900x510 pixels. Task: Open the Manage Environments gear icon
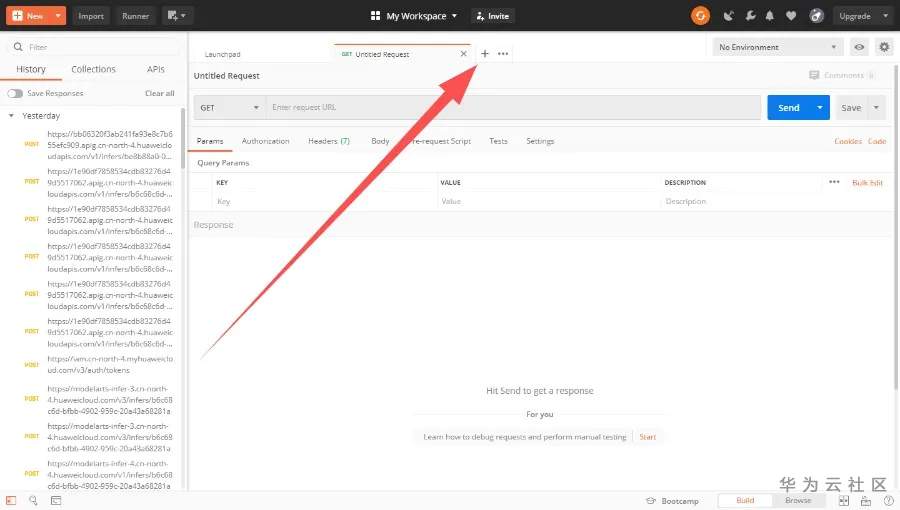click(884, 47)
